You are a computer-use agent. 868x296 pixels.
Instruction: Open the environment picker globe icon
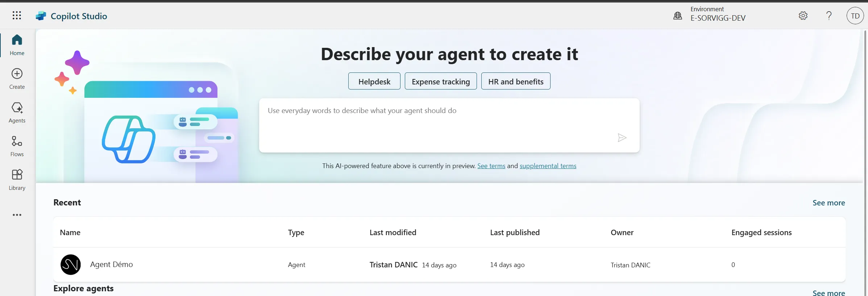pos(678,16)
